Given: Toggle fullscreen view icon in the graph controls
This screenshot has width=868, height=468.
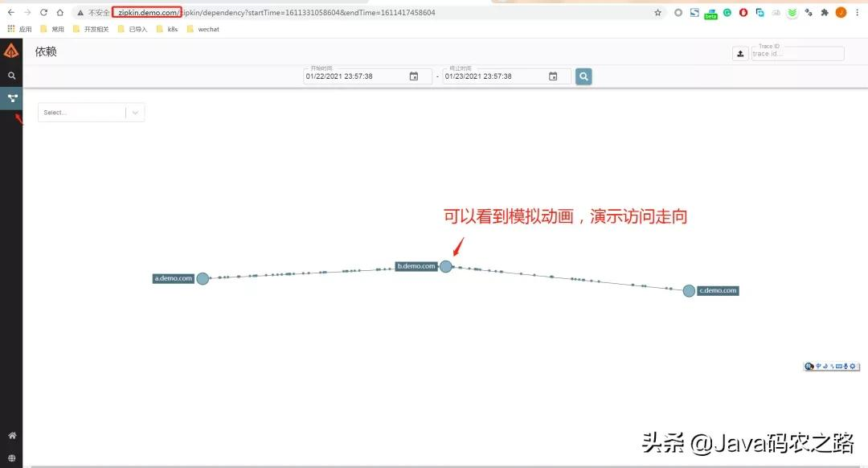Looking at the screenshot, I should (839, 366).
